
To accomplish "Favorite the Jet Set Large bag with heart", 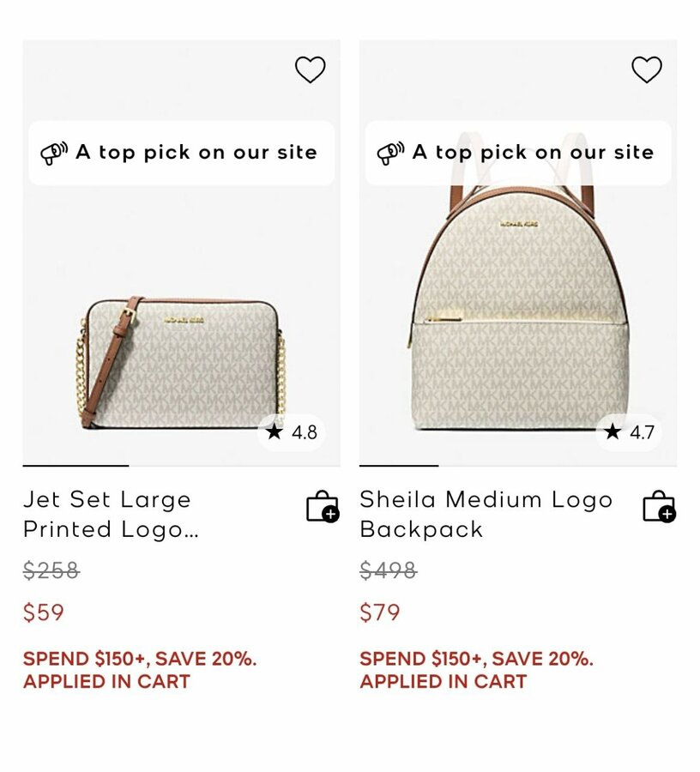I will click(310, 69).
